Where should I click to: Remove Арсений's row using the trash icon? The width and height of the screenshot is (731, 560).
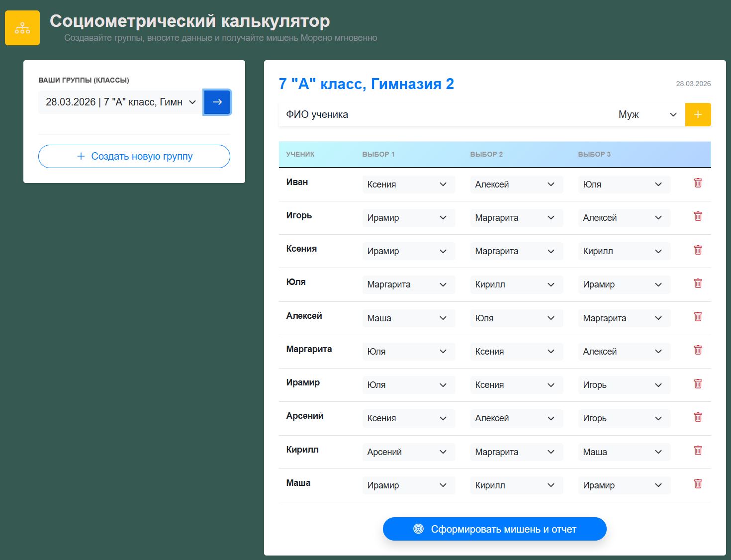pos(698,417)
